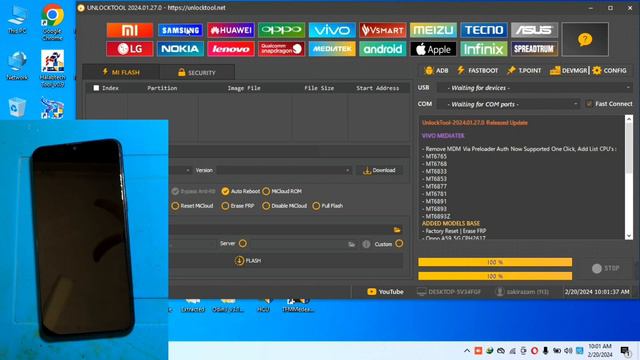Open the Network desktop icon
The height and width of the screenshot is (360, 640).
coord(17,65)
